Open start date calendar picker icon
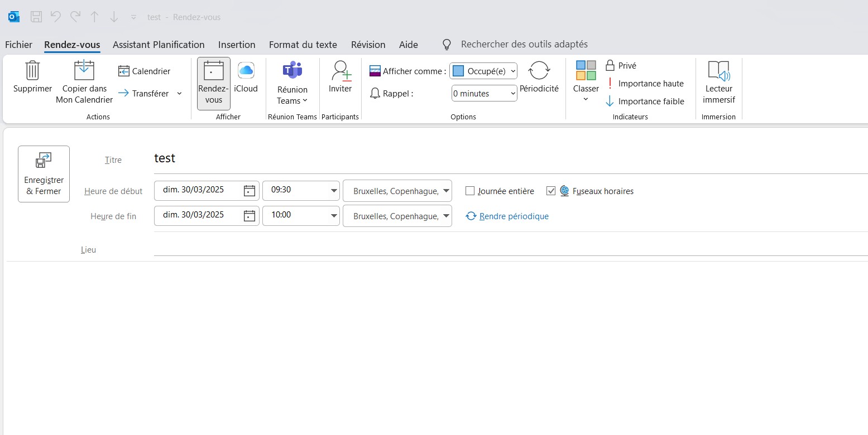Screen dimensions: 868x435 250,191
